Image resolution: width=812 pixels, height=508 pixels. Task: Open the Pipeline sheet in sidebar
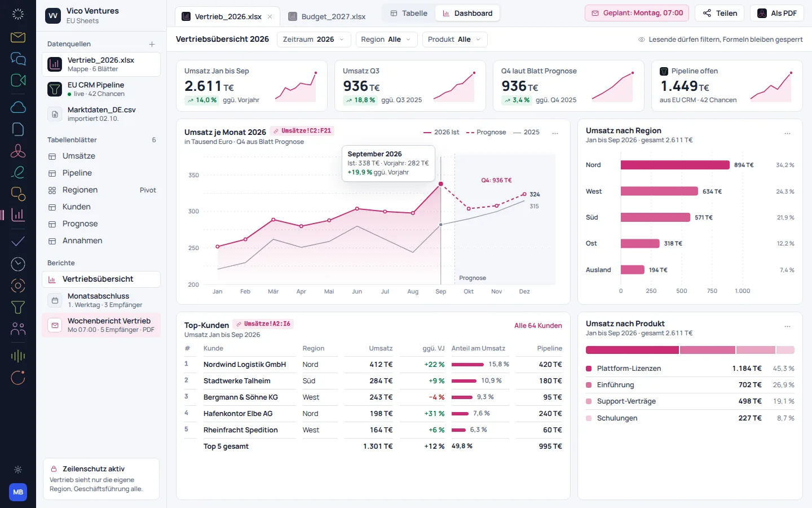[x=101, y=173]
